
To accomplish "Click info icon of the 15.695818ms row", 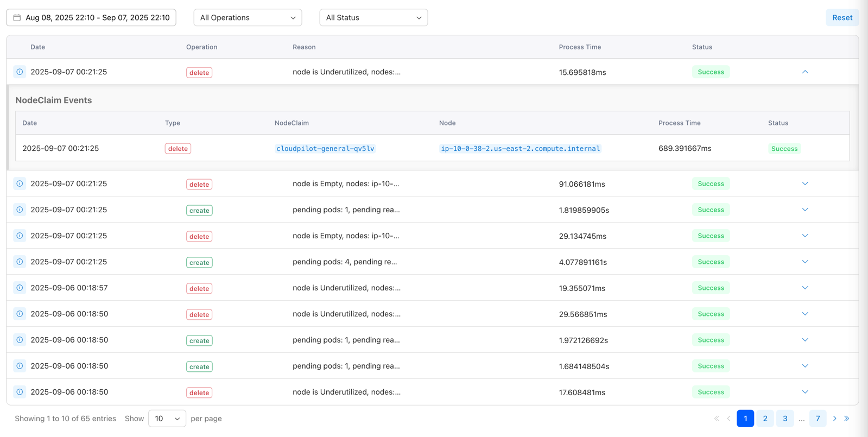I will point(20,72).
